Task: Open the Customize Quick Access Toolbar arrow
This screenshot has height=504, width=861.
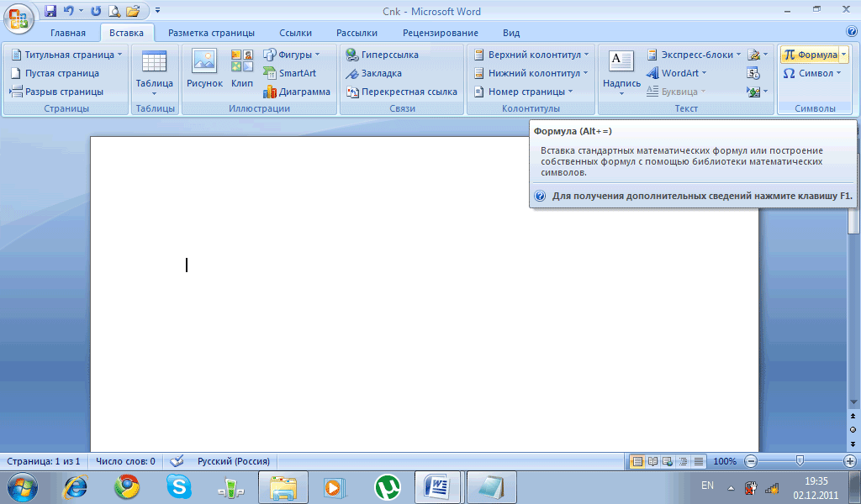Action: click(x=157, y=10)
